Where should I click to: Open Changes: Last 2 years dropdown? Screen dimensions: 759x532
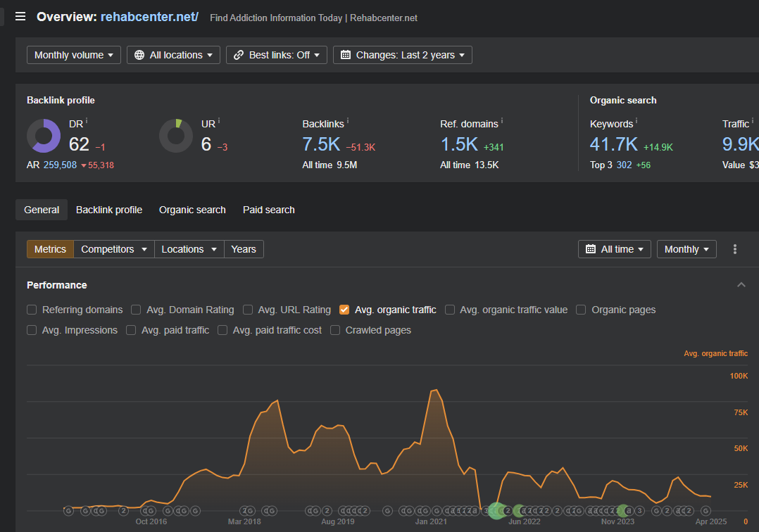(x=402, y=55)
